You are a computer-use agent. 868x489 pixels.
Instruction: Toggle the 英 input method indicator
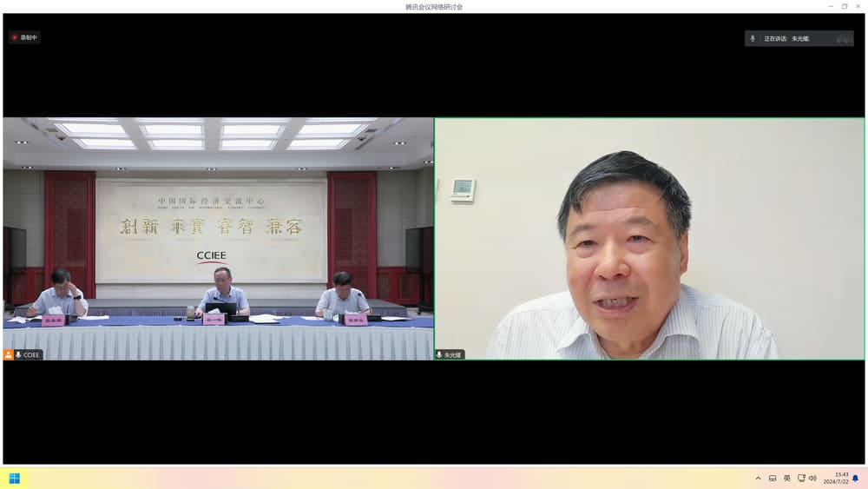[x=786, y=478]
